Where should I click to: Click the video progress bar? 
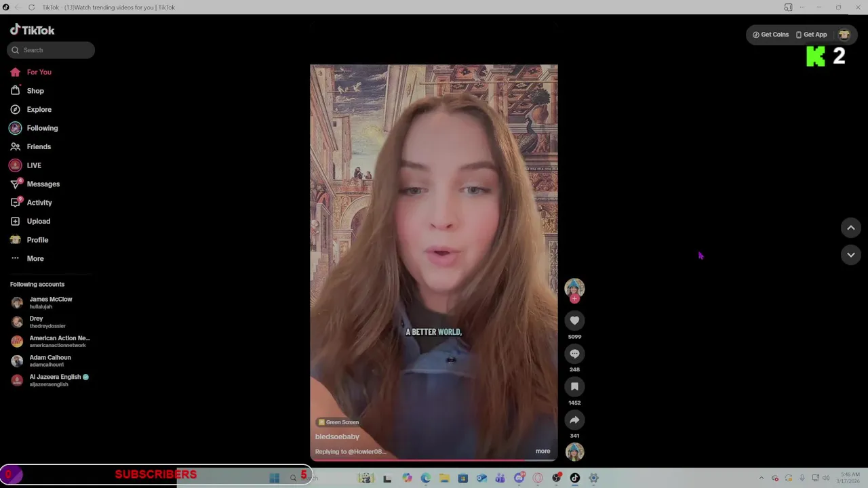pyautogui.click(x=434, y=460)
